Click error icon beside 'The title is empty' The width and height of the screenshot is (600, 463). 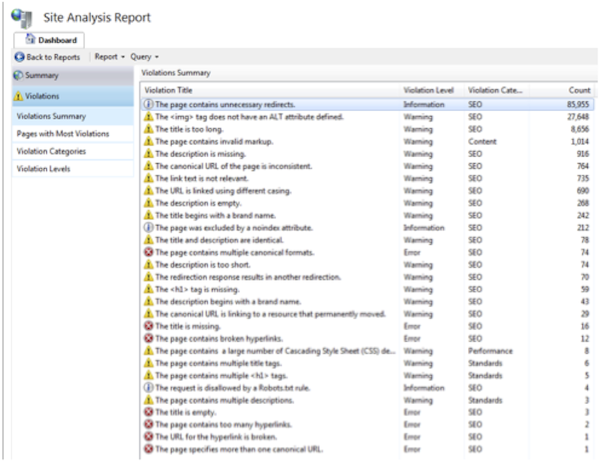click(148, 412)
